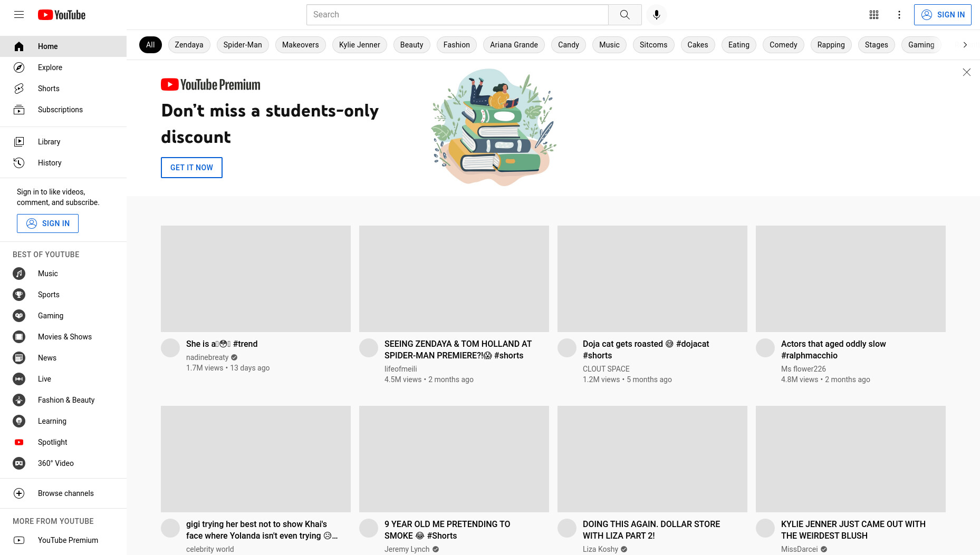Open nadinebreaty channel link
980x555 pixels.
pos(207,357)
